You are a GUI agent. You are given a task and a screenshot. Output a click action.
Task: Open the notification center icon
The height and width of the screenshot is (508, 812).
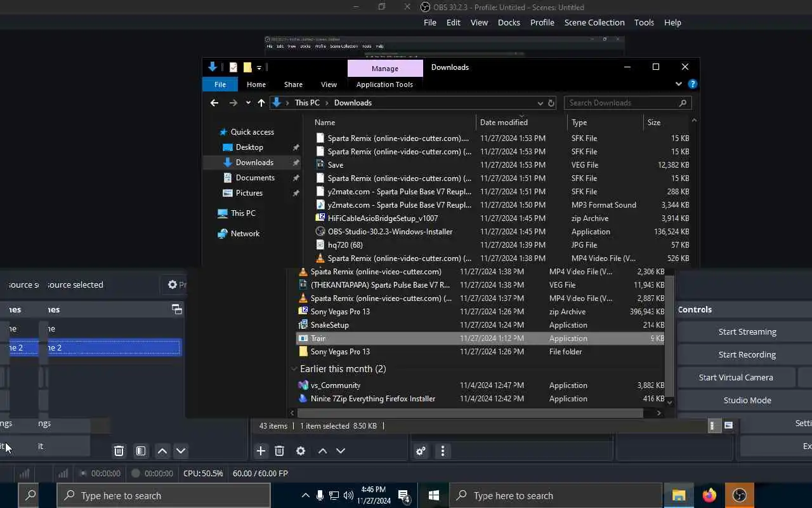click(x=403, y=495)
